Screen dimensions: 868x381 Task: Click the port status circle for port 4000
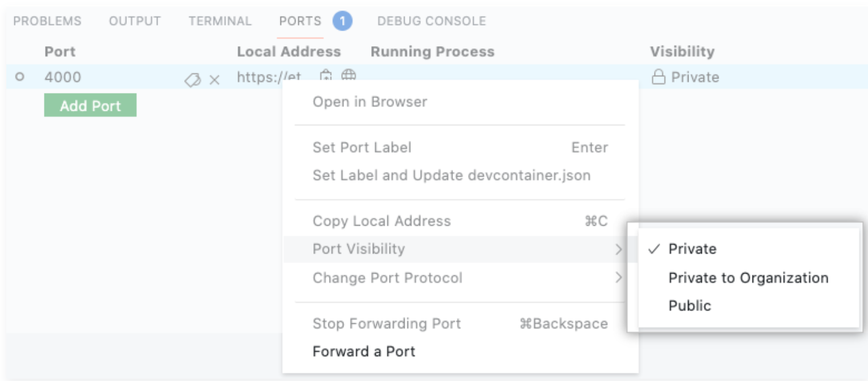(x=21, y=76)
